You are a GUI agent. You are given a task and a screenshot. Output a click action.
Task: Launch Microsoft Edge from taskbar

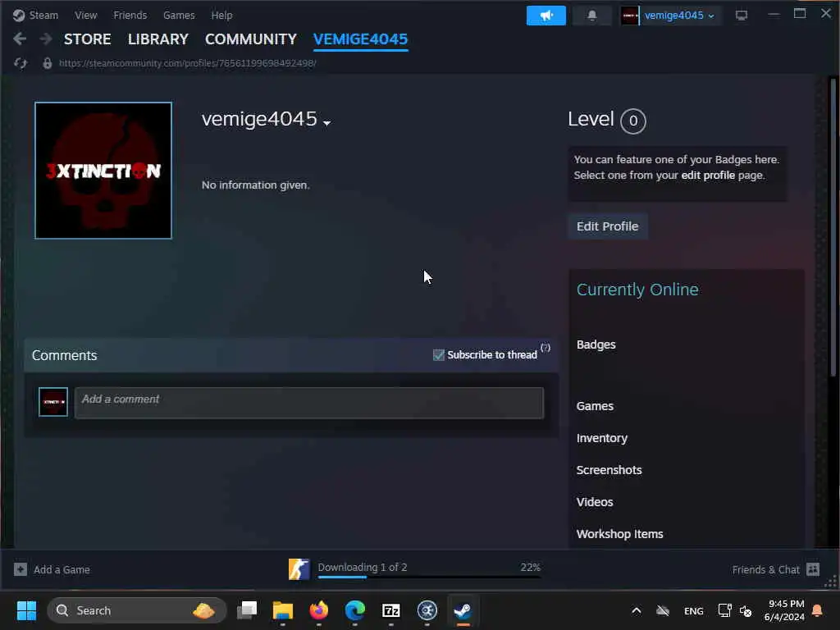point(354,610)
